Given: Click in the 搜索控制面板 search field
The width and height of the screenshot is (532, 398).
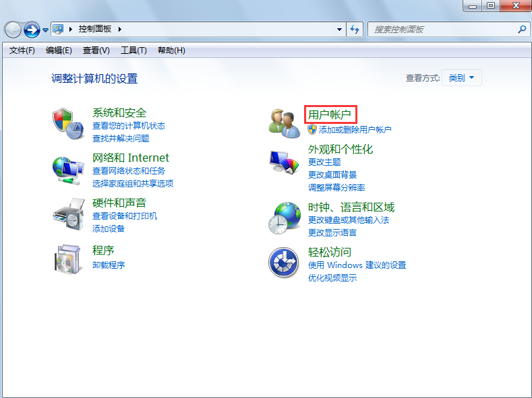Looking at the screenshot, I should [442, 30].
